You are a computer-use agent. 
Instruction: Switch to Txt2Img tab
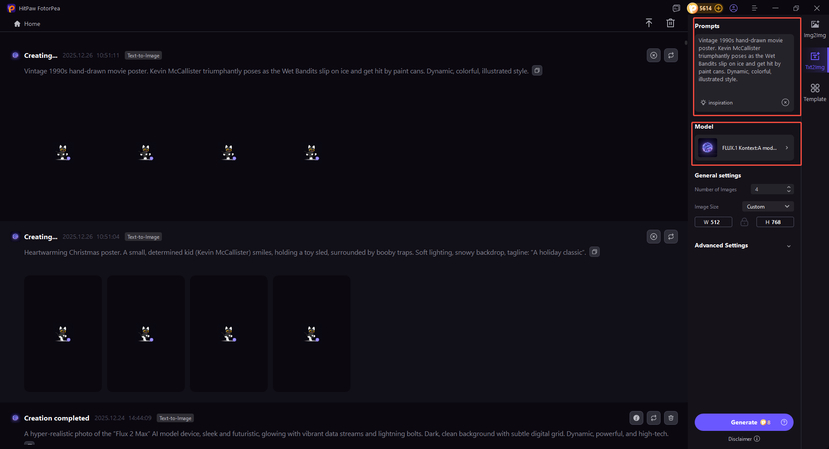click(x=815, y=60)
